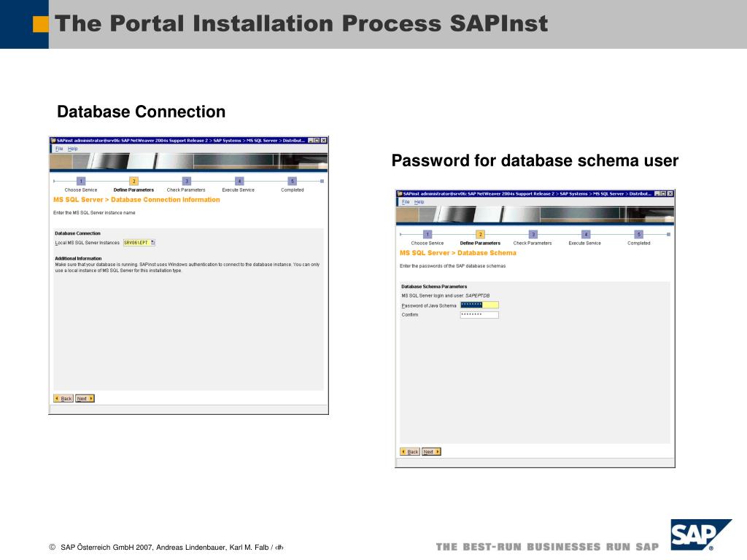Focus the Confirm password field
747x560 pixels.
(479, 315)
